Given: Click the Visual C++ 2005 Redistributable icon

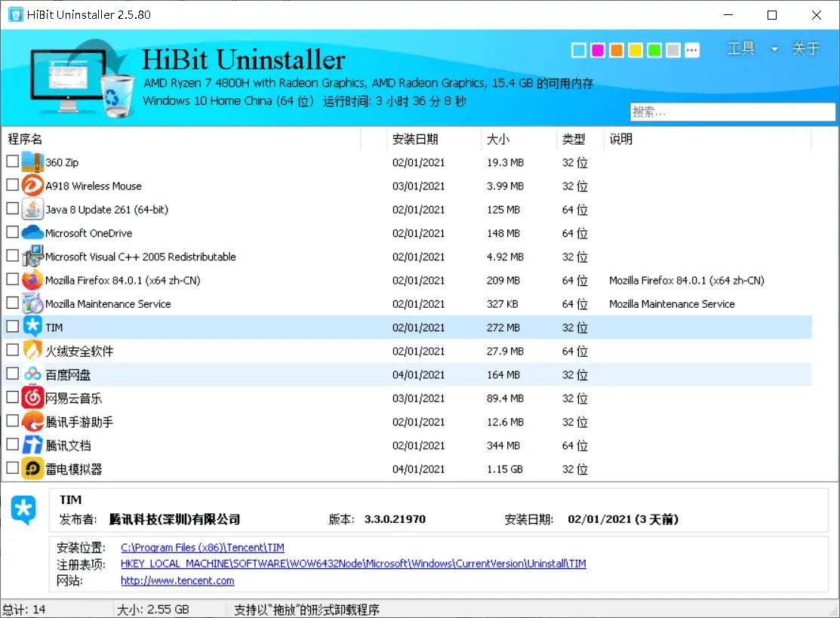Looking at the screenshot, I should pyautogui.click(x=32, y=256).
